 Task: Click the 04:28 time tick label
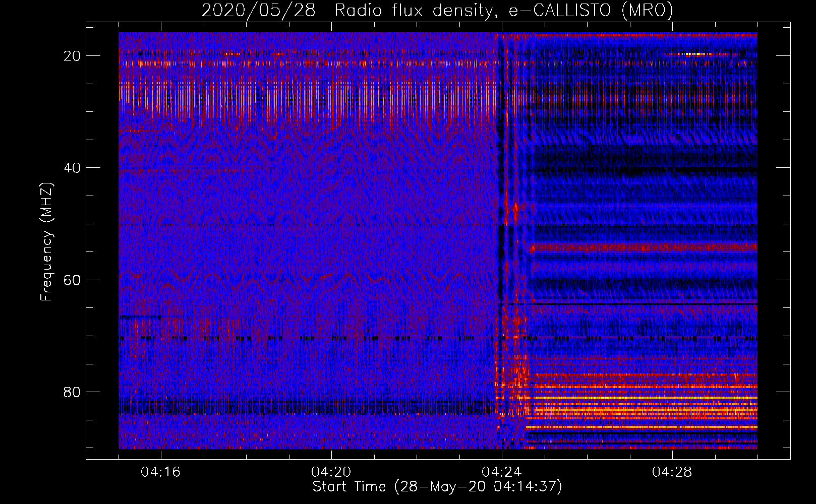coord(672,472)
